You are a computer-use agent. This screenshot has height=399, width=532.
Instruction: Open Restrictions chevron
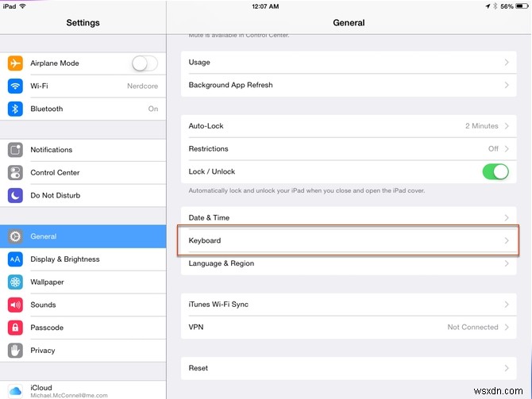[x=507, y=149]
